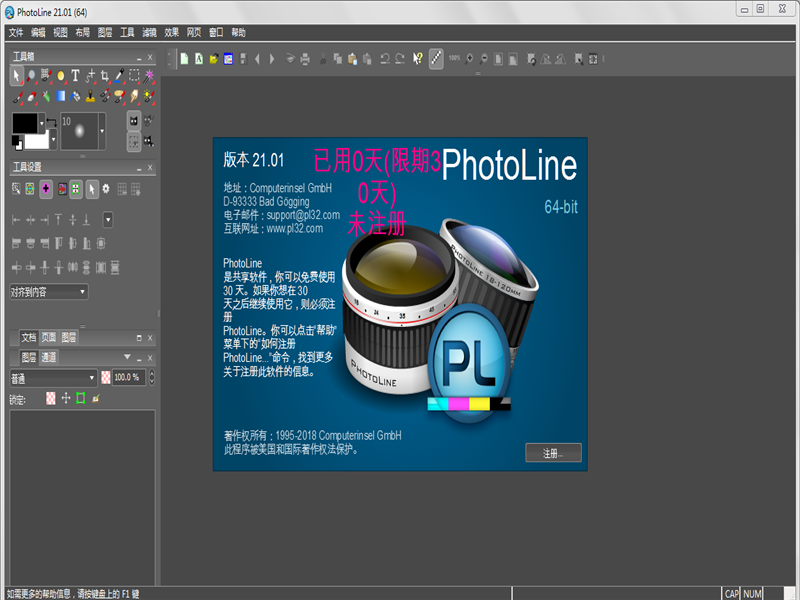Click the 注册... button in splash
Screen dimensions: 800x600
(553, 453)
